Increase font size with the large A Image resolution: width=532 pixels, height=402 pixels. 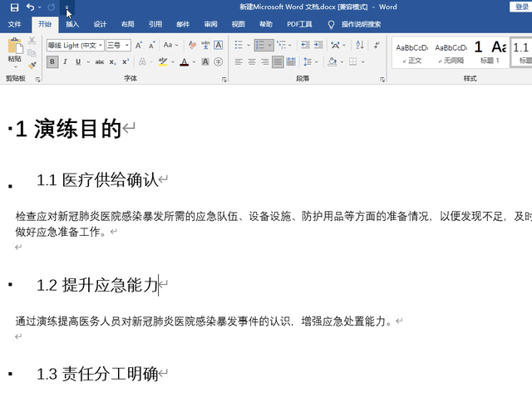tap(139, 45)
